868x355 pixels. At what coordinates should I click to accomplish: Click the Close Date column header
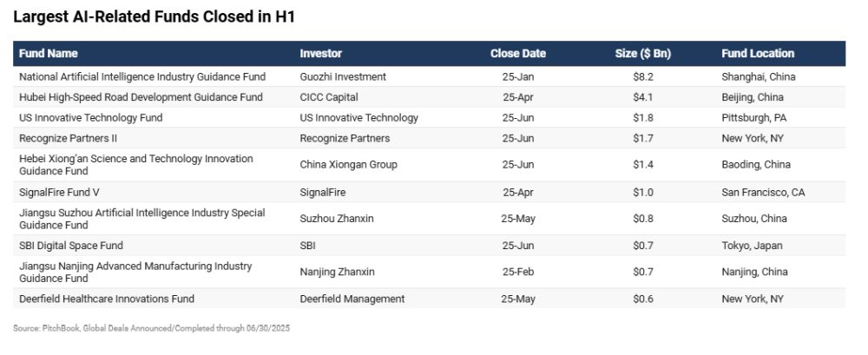(517, 54)
